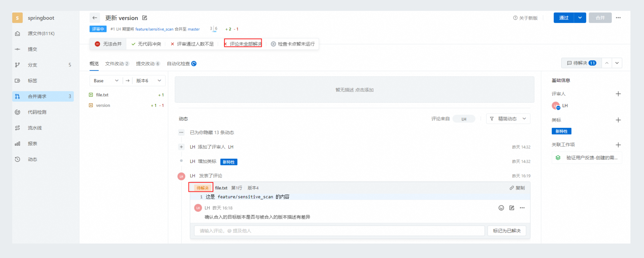Edit the LH comment pencil icon
644x258 pixels.
pos(512,208)
